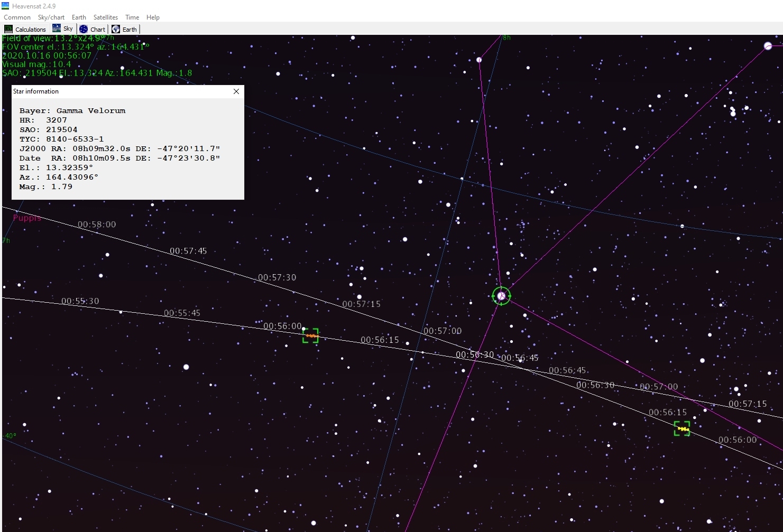This screenshot has width=783, height=532.
Task: Click the bright star at top-right corner
Action: [768, 46]
